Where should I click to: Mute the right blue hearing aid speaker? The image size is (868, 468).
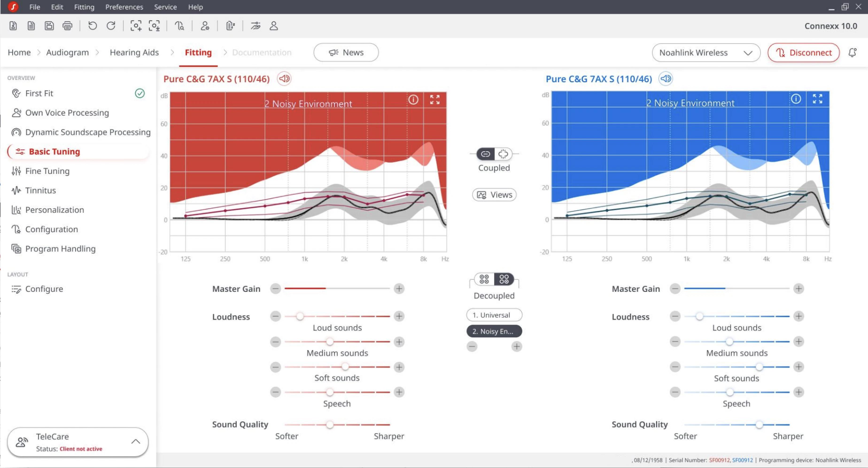666,78
